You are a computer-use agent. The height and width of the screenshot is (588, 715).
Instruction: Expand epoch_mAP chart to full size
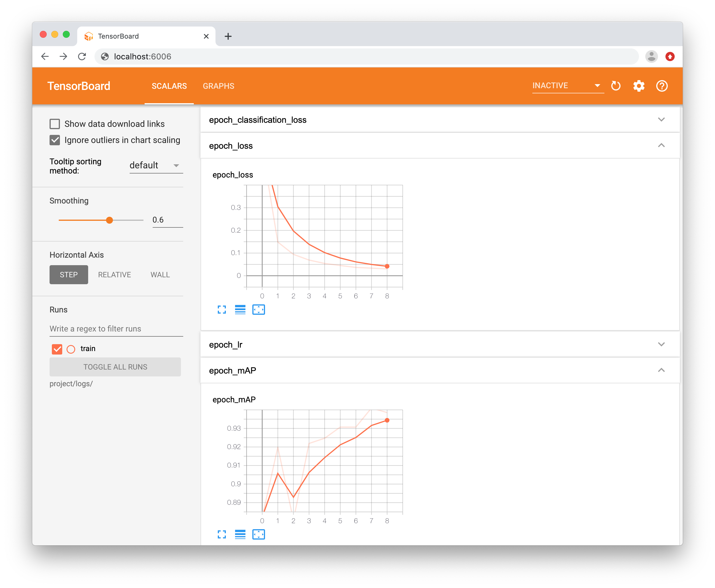[222, 534]
